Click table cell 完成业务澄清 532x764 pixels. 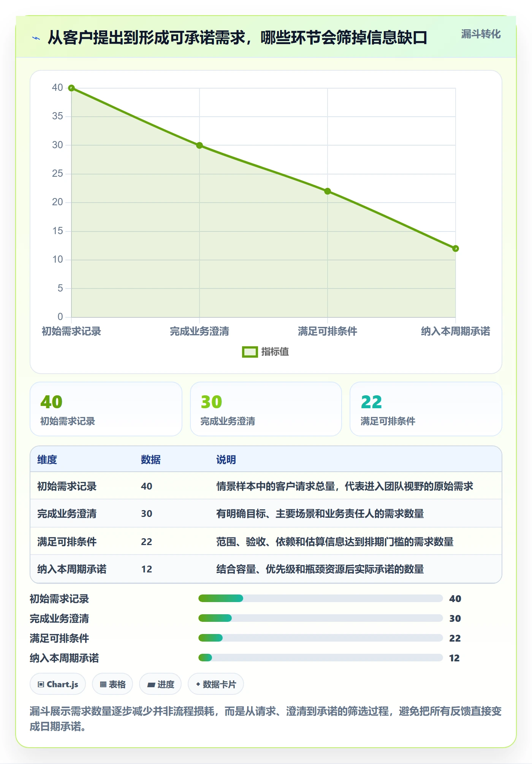point(67,514)
